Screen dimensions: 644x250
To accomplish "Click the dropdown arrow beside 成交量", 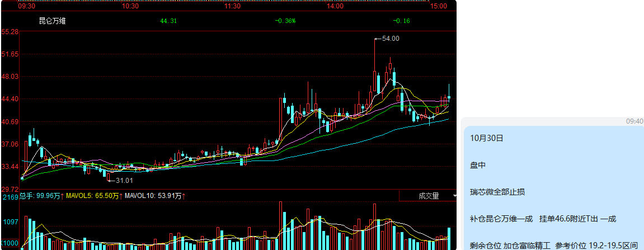I will tap(454, 196).
